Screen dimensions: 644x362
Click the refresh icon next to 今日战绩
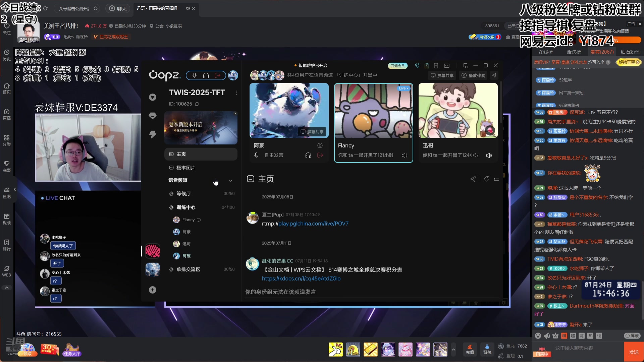point(45,8)
